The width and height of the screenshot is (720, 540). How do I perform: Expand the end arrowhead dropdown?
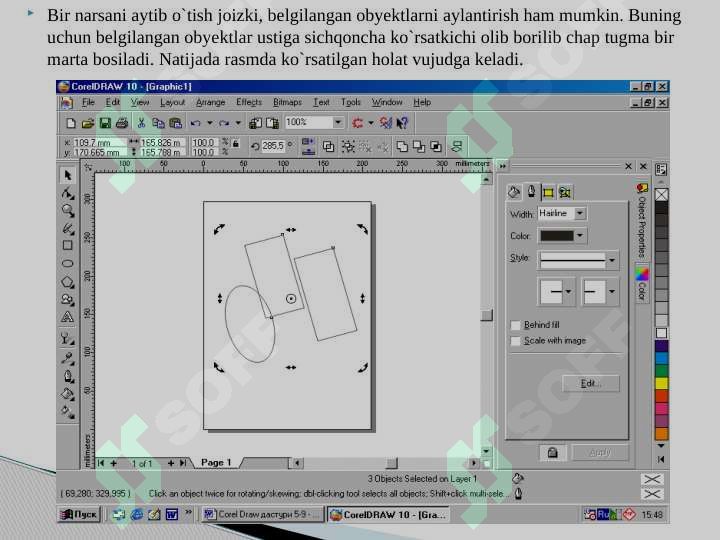click(x=612, y=291)
